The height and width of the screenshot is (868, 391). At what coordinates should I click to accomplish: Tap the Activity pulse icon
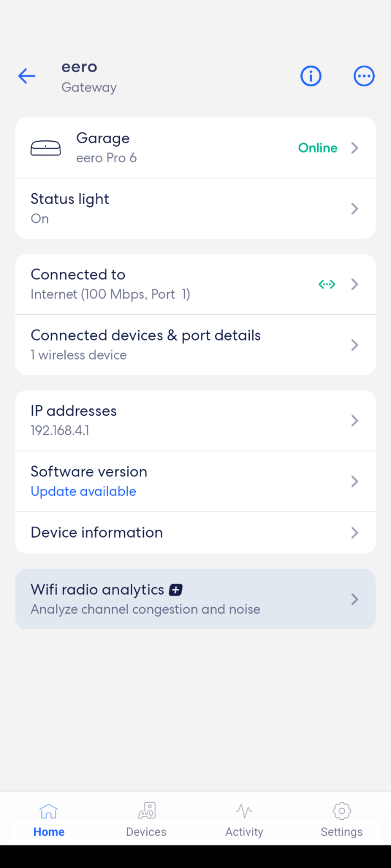click(x=244, y=811)
